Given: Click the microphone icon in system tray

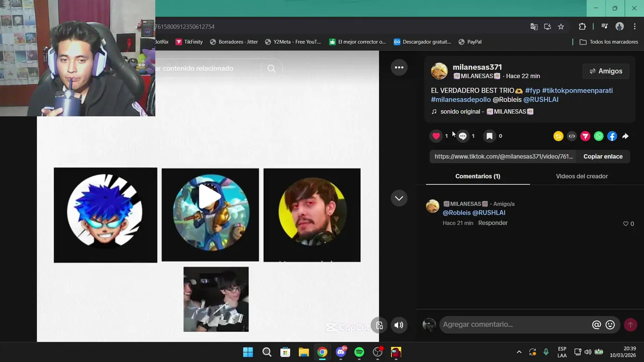Looking at the screenshot, I should point(546,352).
